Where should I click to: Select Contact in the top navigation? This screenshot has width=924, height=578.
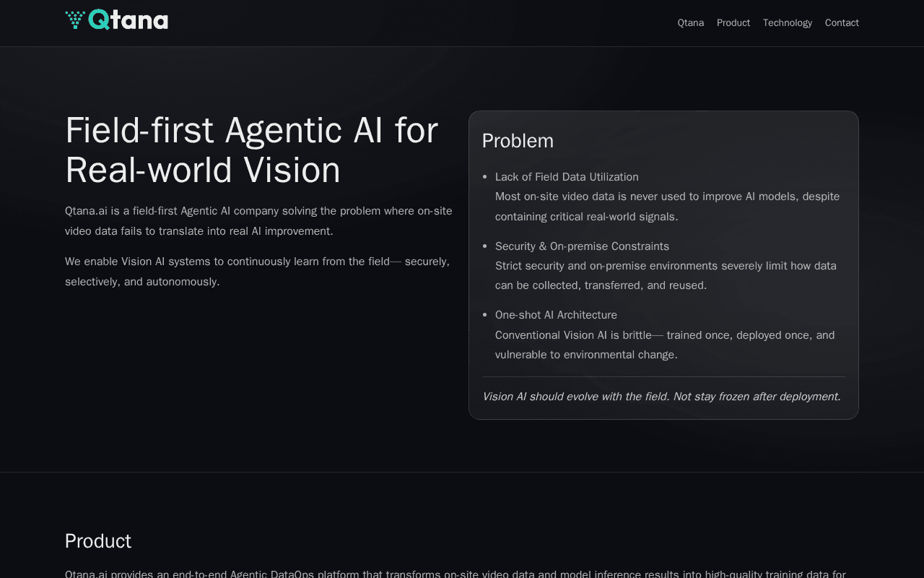tap(842, 22)
